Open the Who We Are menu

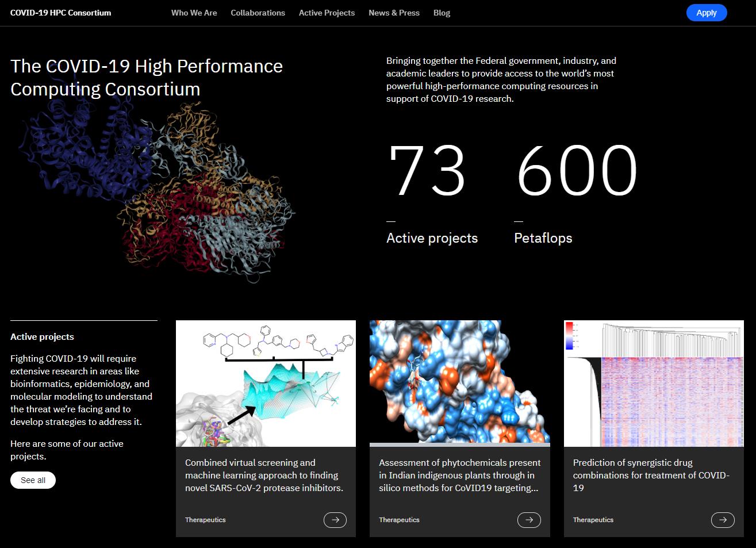coord(194,13)
